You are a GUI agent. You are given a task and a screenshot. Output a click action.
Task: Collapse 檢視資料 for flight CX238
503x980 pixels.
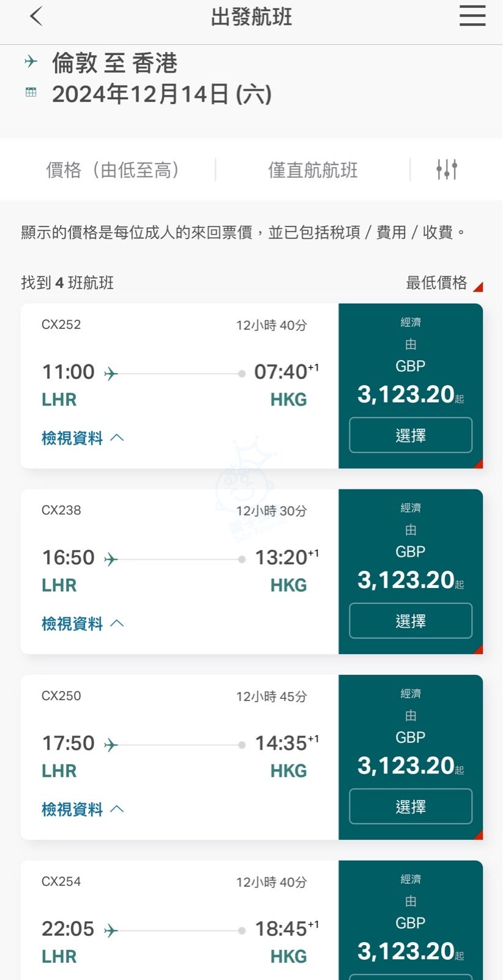coord(83,624)
